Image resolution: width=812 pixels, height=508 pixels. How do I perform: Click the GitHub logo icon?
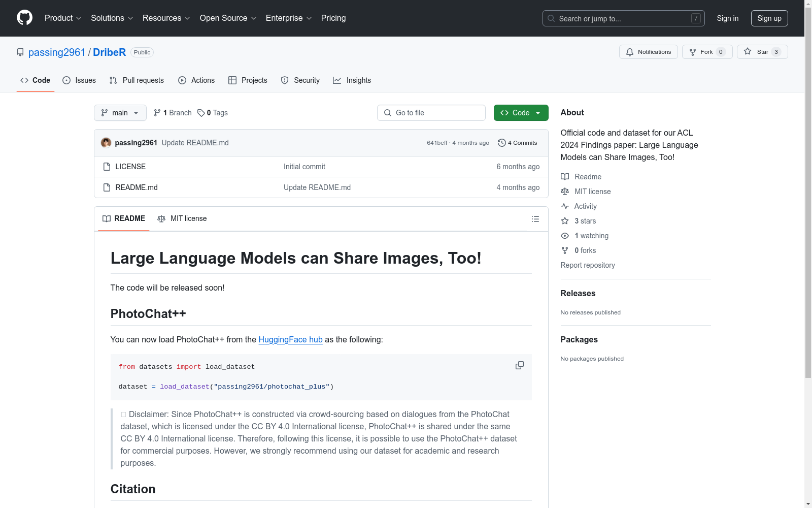click(24, 18)
